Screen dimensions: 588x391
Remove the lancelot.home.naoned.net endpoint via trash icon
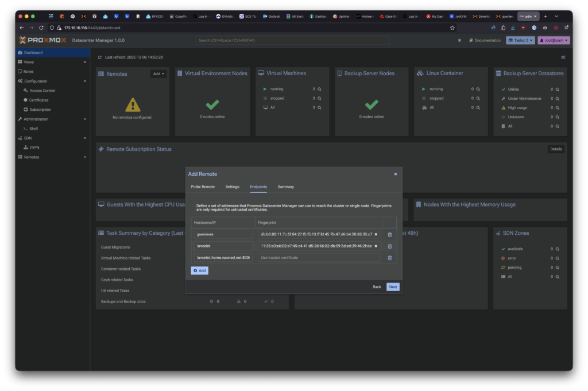pos(390,258)
